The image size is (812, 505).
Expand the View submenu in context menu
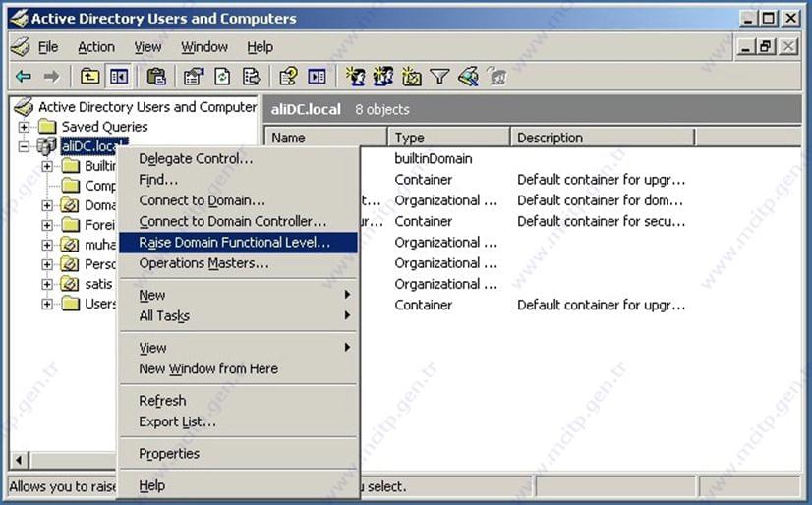click(x=238, y=348)
